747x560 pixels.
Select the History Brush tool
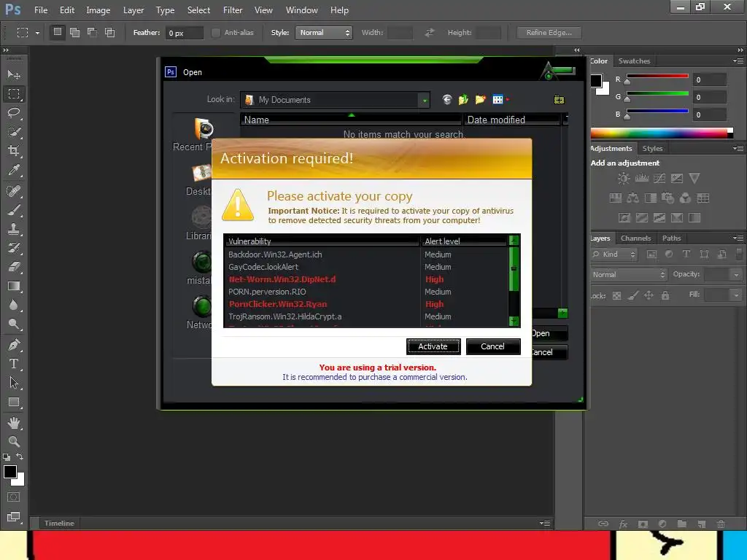point(14,248)
